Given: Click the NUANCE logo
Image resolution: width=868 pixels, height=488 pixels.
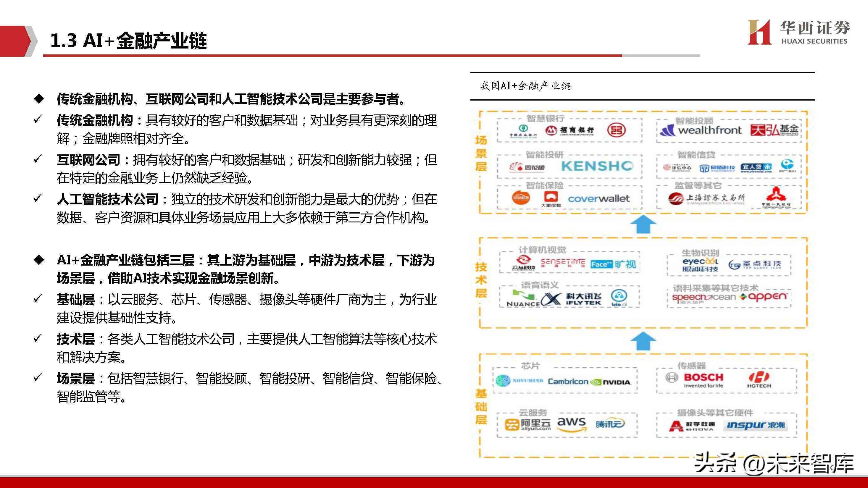Looking at the screenshot, I should [x=523, y=299].
